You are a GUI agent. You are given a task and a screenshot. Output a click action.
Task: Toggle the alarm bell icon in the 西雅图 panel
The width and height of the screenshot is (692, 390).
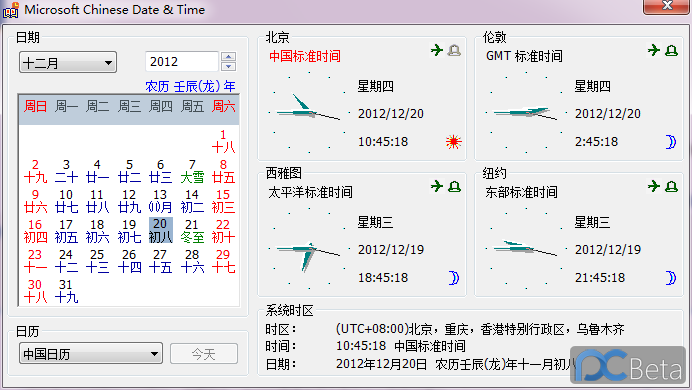[x=454, y=186]
